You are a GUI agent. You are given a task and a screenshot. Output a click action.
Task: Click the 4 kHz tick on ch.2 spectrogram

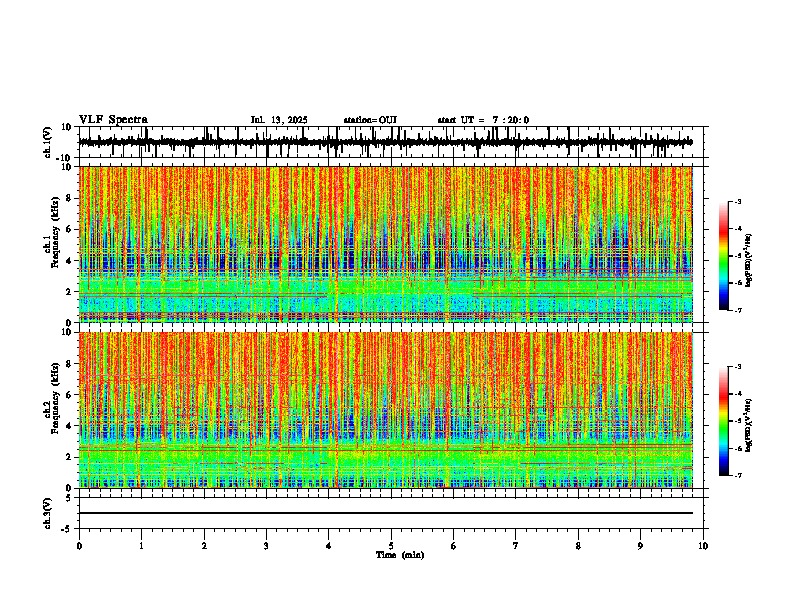point(70,426)
